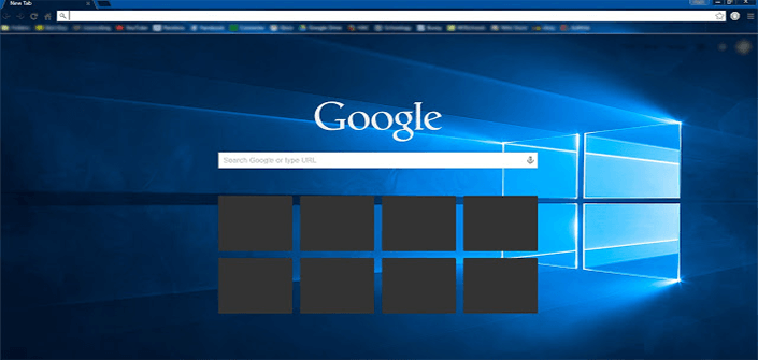Bookmark this page with star icon
This screenshot has width=758, height=360.
[x=720, y=16]
